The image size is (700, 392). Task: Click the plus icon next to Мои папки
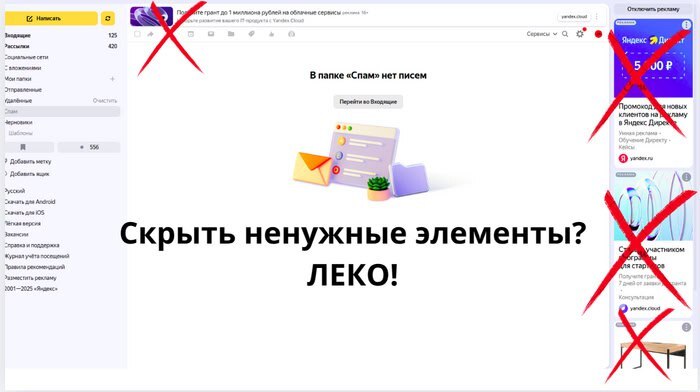[x=112, y=79]
